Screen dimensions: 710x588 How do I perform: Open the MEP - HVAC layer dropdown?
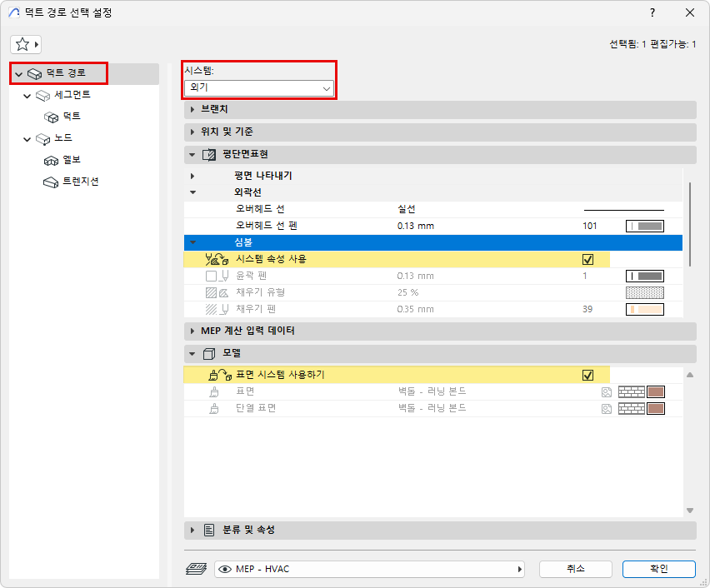pyautogui.click(x=369, y=569)
